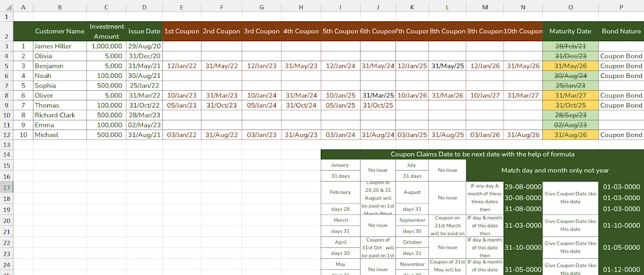644x275 pixels.
Task: Click yellow maturity date 31/May/26
Action: coord(570,66)
